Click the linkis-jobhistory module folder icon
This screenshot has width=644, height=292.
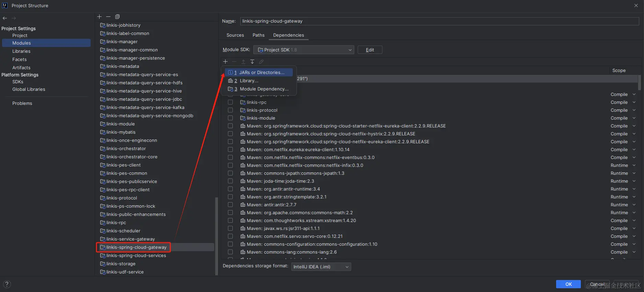tap(103, 25)
